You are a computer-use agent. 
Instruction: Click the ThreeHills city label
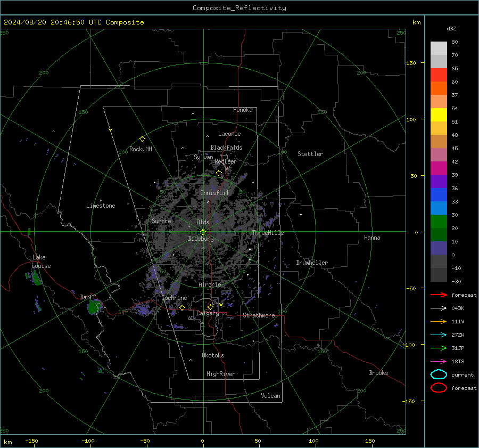[268, 233]
